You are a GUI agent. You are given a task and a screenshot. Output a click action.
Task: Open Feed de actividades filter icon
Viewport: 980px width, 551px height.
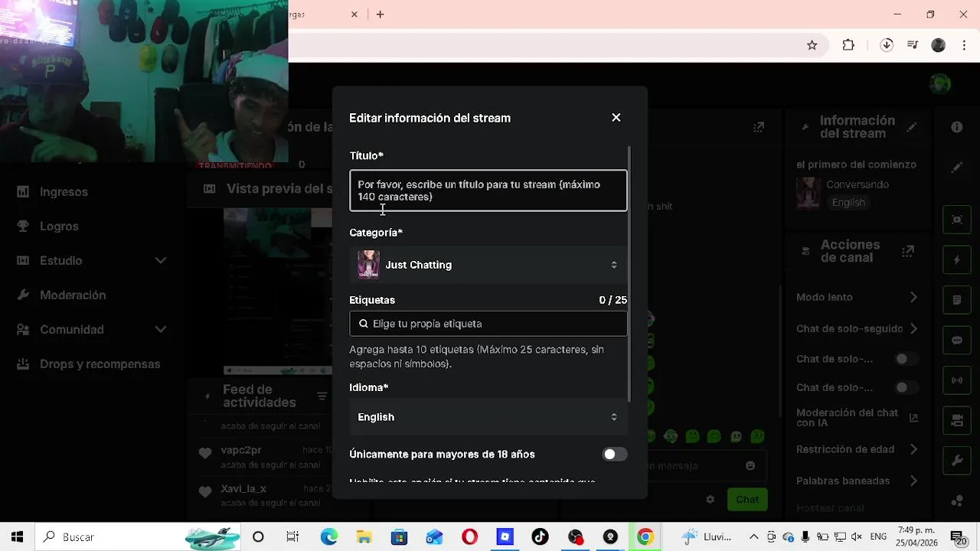tap(322, 396)
